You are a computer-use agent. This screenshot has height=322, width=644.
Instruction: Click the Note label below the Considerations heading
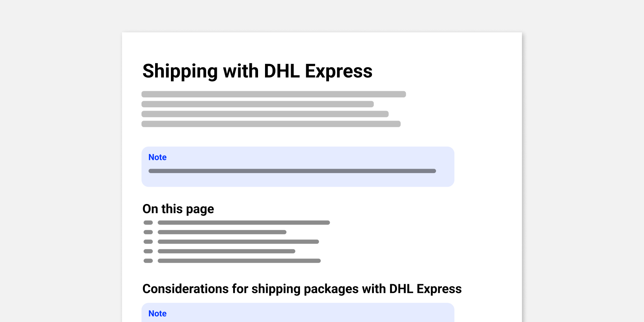point(157,314)
